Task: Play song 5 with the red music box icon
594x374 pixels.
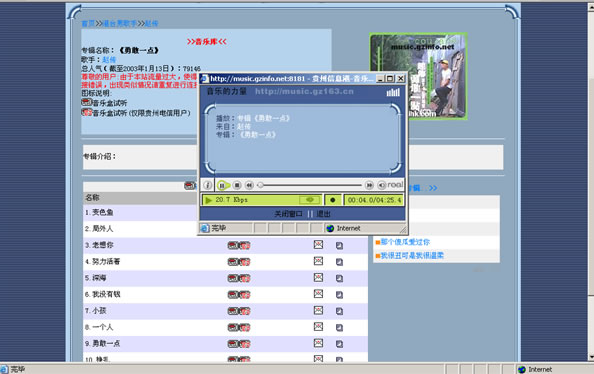Action: pos(245,279)
